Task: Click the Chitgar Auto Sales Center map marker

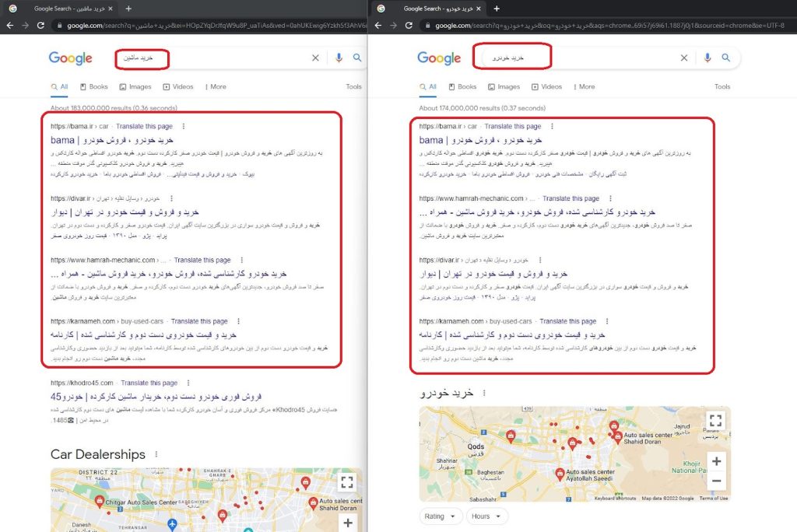Action: [100, 501]
